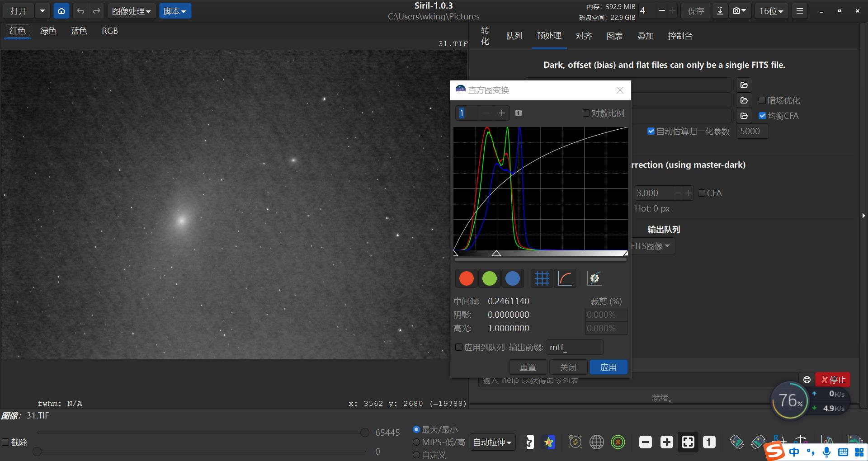Click the 1:1 histogram zoom icon
Image resolution: width=868 pixels, height=461 pixels.
519,113
